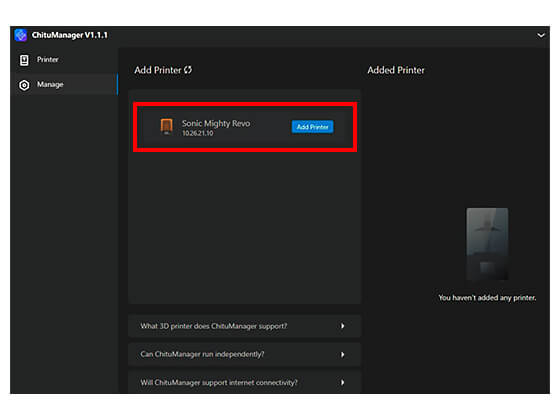Click the ChituManager V1.1.1 title

pos(70,35)
